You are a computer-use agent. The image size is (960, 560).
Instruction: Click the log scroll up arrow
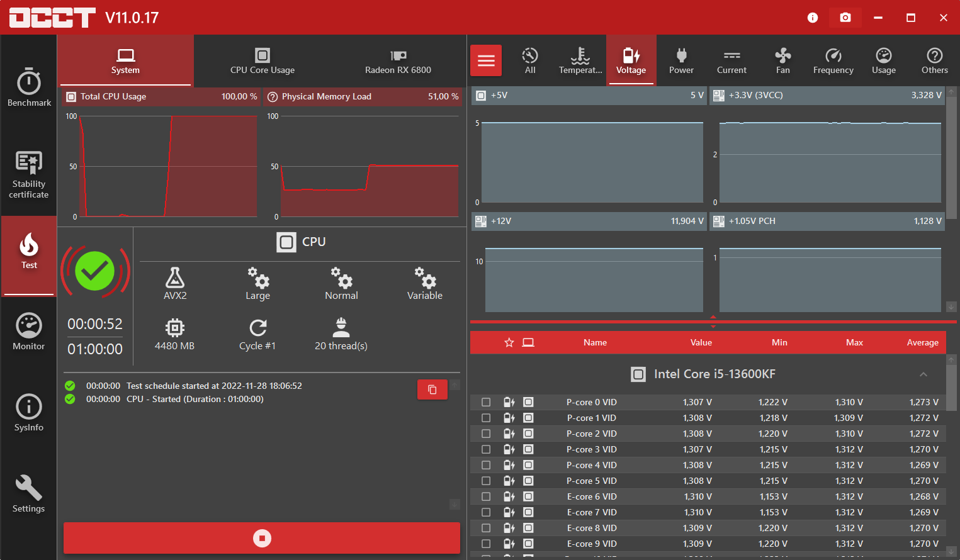click(x=455, y=384)
